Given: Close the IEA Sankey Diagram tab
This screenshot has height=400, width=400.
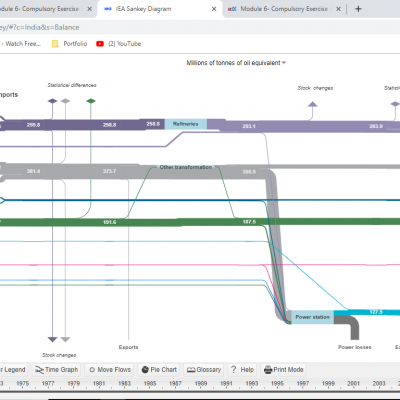Looking at the screenshot, I should coord(214,9).
